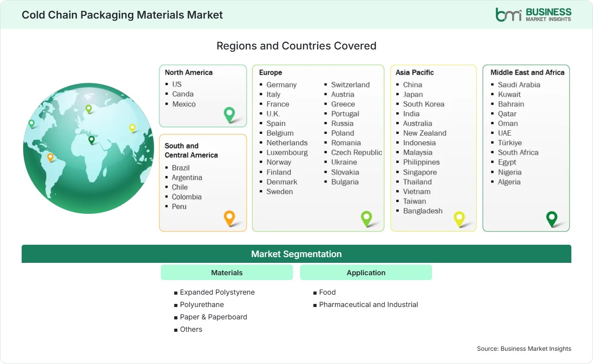The image size is (593, 364).
Task: Click the North America heading
Action: (189, 72)
